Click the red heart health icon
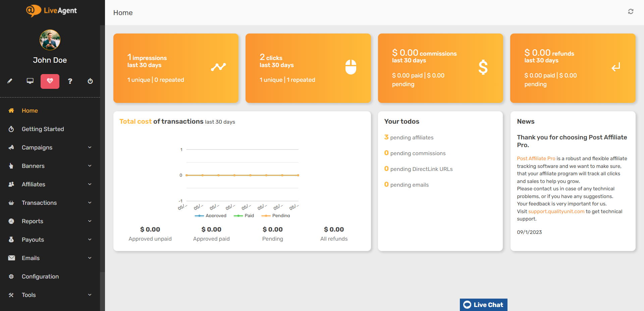This screenshot has height=311, width=644. click(x=50, y=81)
